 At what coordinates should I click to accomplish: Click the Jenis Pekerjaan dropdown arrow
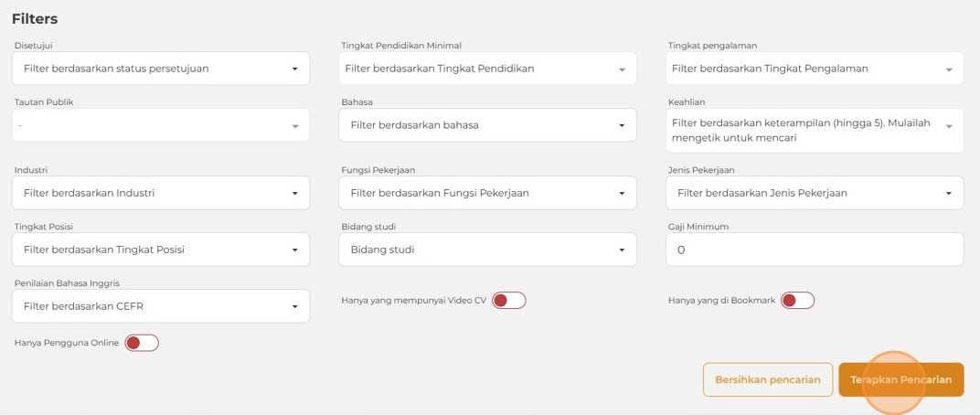(x=948, y=194)
